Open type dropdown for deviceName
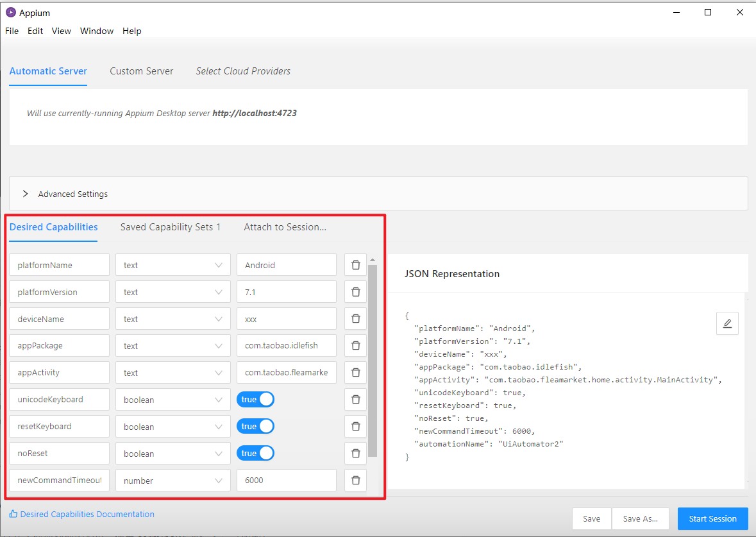Viewport: 756px width, 537px height. [x=172, y=319]
